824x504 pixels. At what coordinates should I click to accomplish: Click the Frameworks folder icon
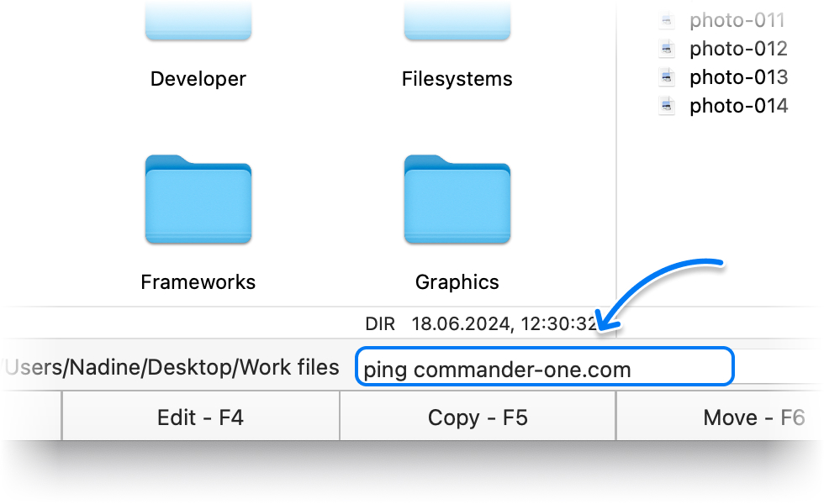click(198, 200)
